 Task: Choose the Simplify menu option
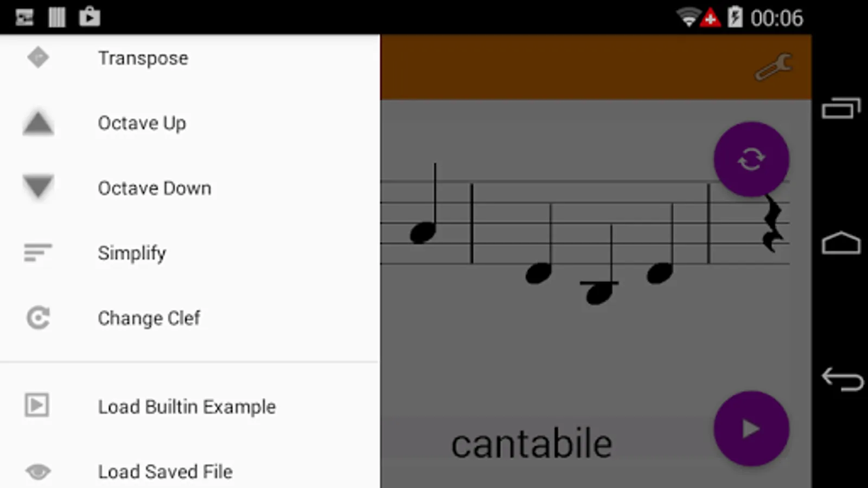click(x=132, y=253)
